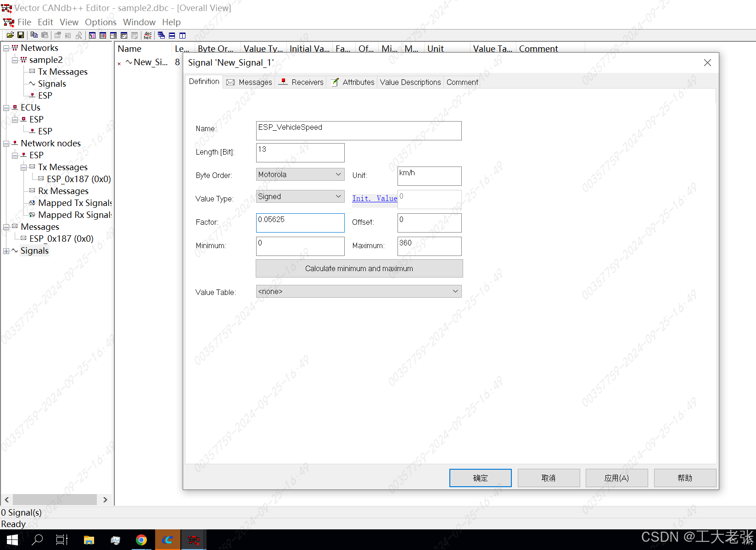Open the View menu

pos(69,22)
